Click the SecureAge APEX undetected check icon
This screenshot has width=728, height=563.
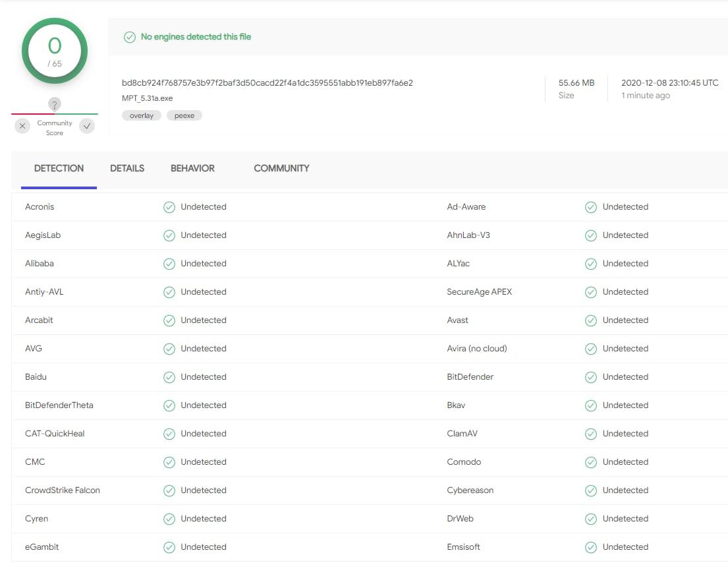(x=590, y=292)
